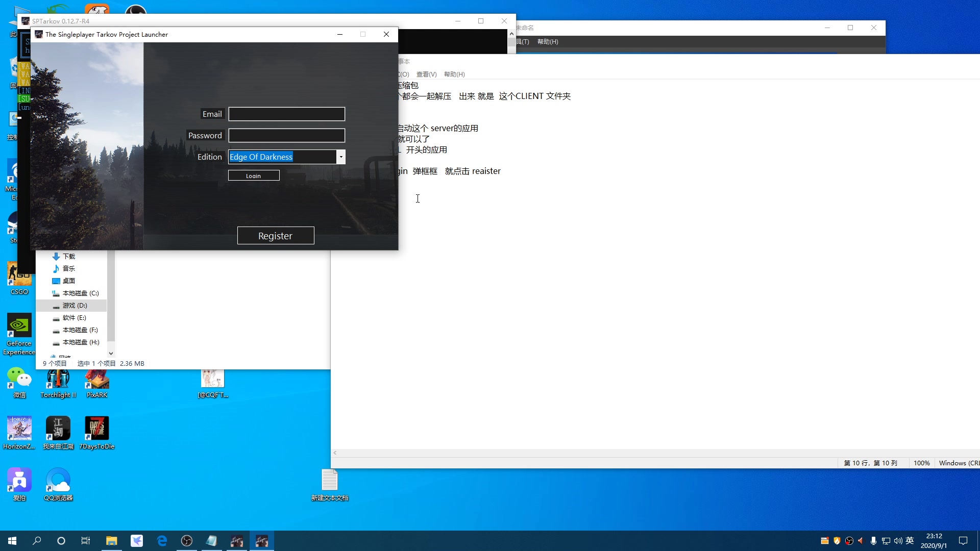Screen dimensions: 980x551
Task: Click 第 10 行, 第 10 列 status text
Action: (870, 463)
